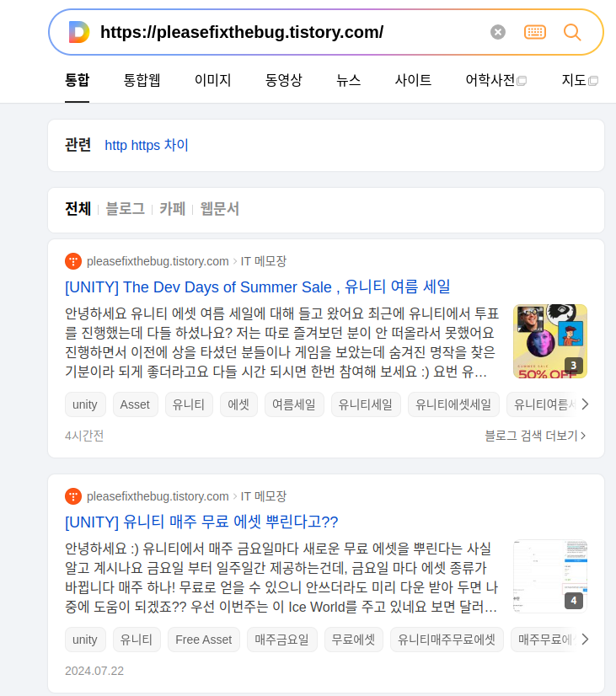Open the 지도 tab
This screenshot has height=696, width=616.
pyautogui.click(x=580, y=80)
